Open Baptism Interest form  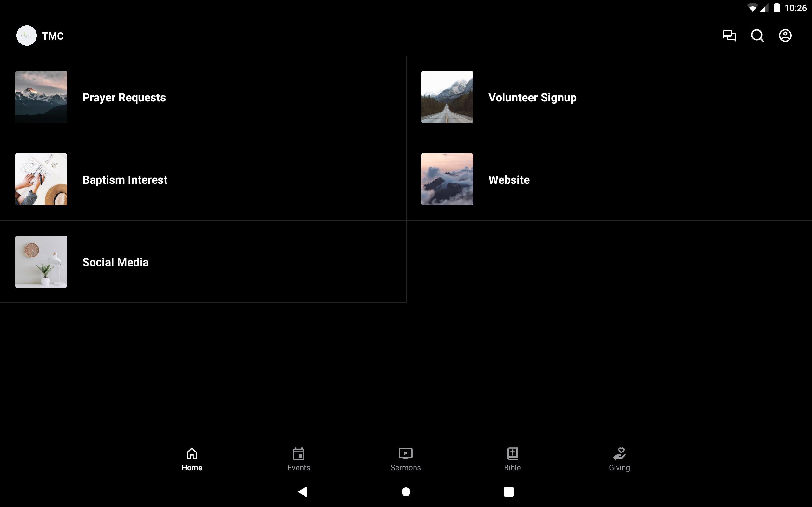coord(125,180)
